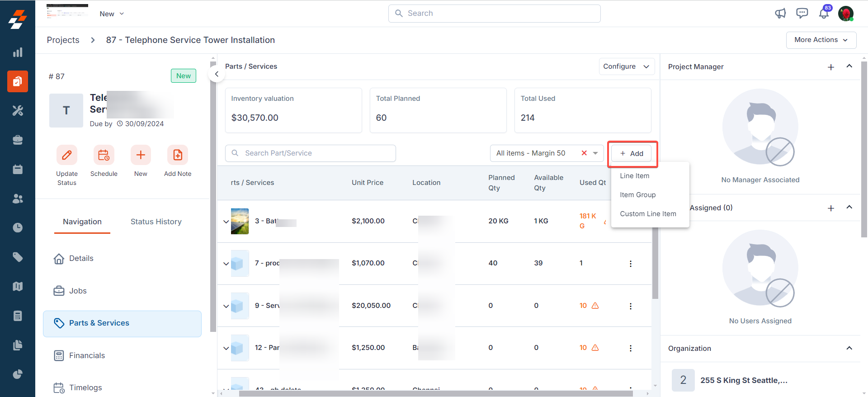Go to Financials in navigation
The width and height of the screenshot is (868, 397).
tap(87, 355)
